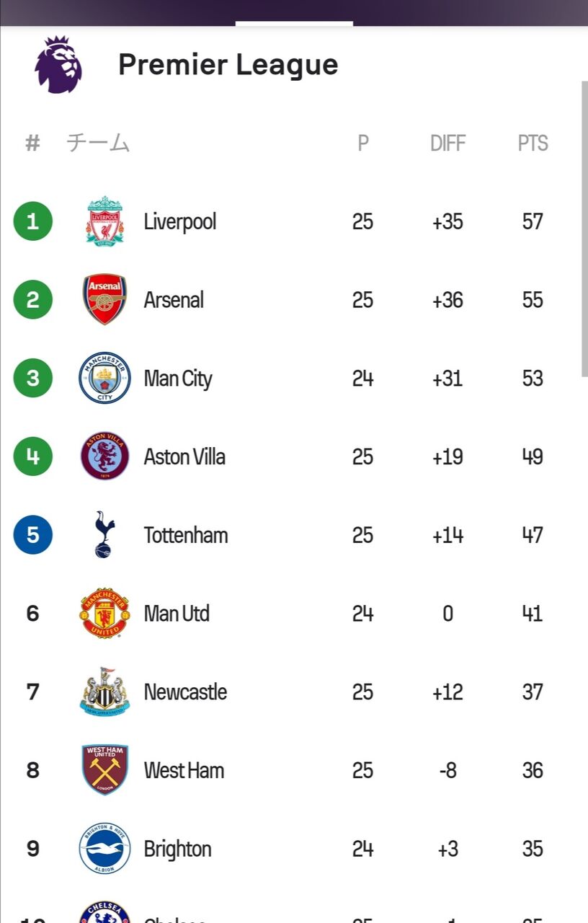588x923 pixels.
Task: Click the vertical scrollbar thumb
Action: 584,228
